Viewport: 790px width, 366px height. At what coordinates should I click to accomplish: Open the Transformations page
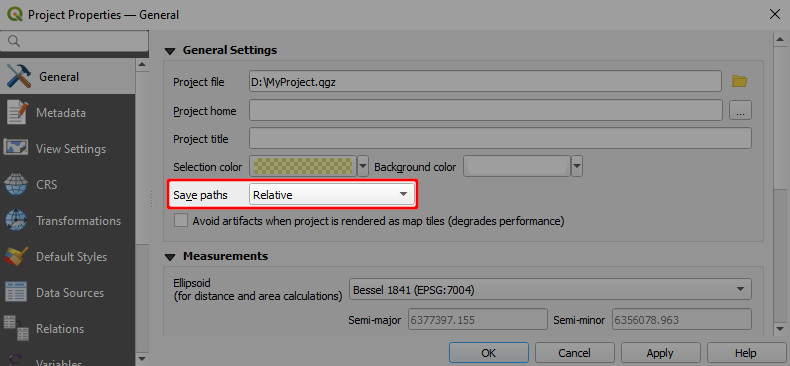pyautogui.click(x=68, y=221)
